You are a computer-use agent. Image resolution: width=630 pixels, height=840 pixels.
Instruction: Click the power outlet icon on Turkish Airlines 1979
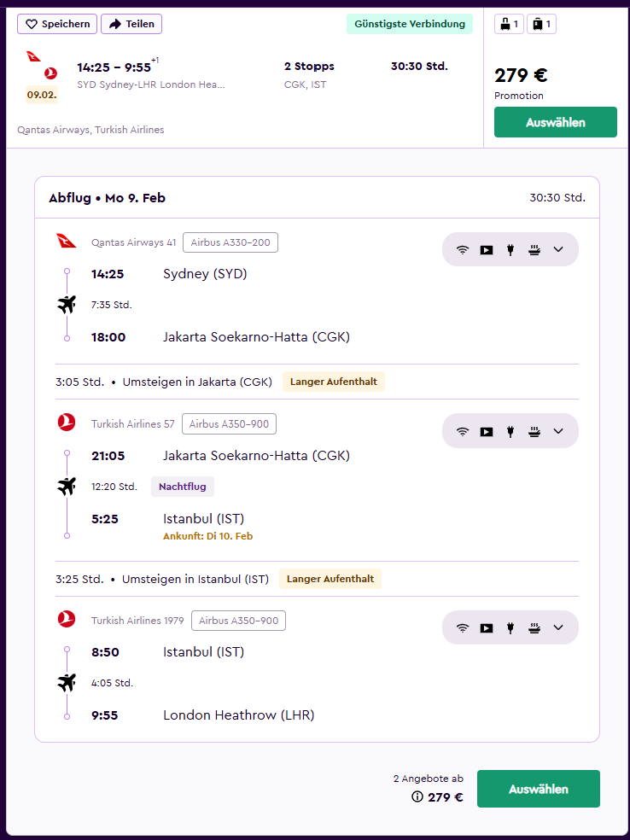tap(510, 627)
